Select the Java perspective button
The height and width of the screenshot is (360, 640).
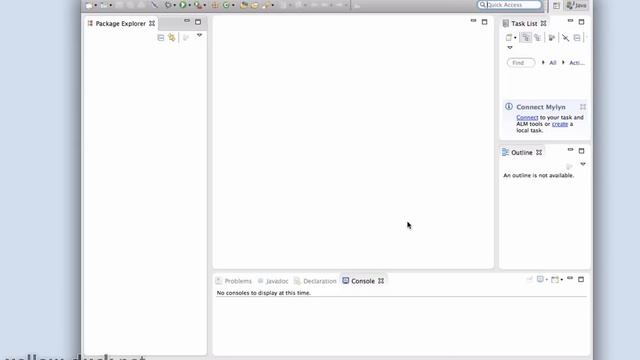coord(576,5)
